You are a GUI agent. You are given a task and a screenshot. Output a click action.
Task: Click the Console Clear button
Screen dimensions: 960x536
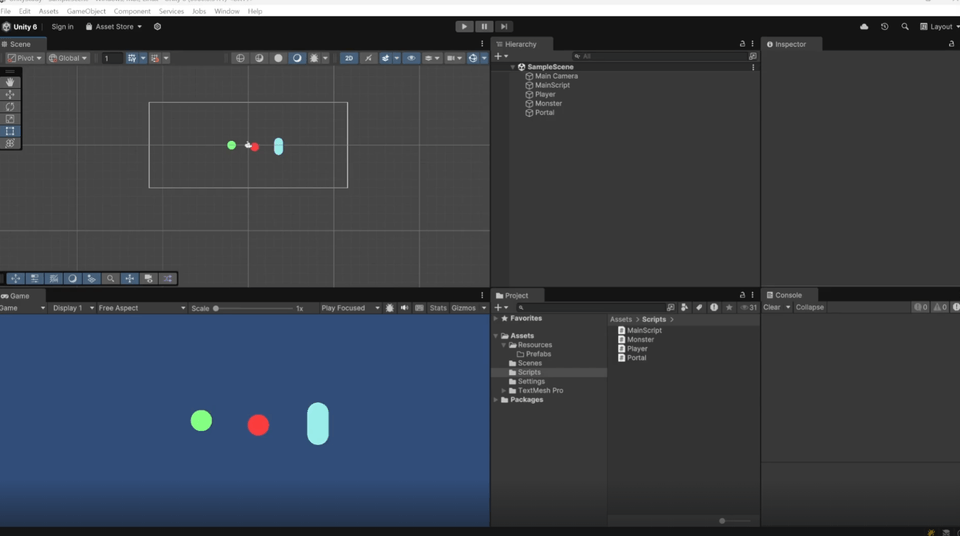coord(771,308)
